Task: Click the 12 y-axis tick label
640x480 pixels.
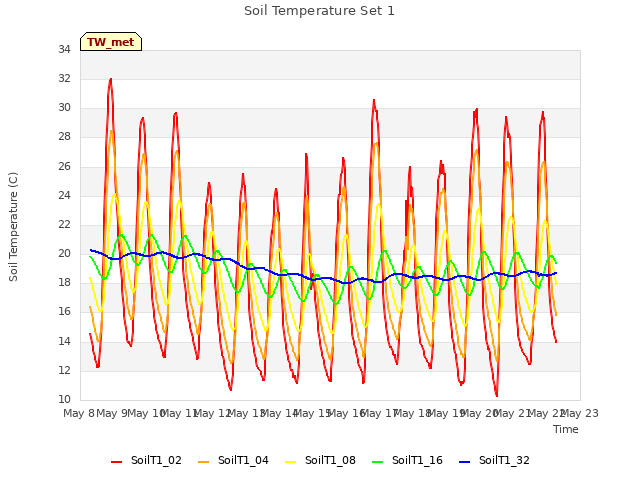Action: 64,370
